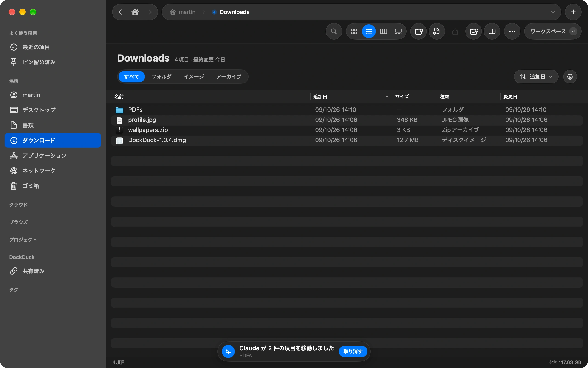
Task: Sort by 追加日 column header chevron
Action: click(387, 97)
